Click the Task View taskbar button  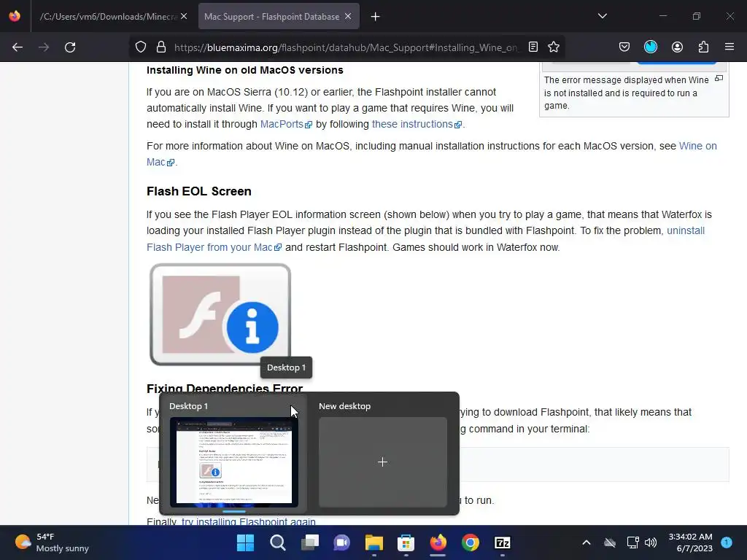tap(310, 542)
